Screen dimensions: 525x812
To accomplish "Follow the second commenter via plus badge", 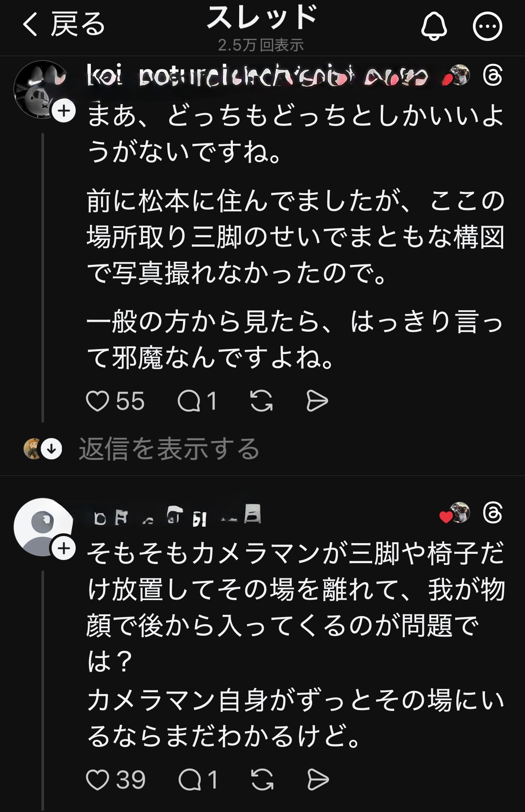I will (64, 548).
